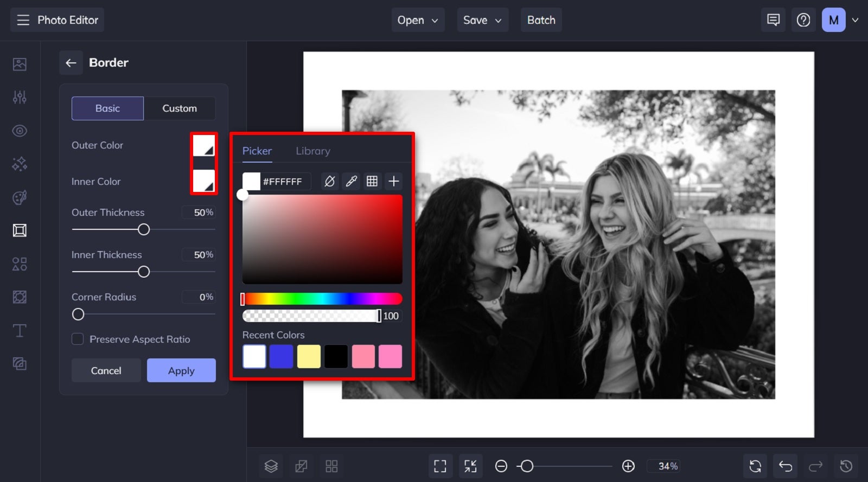Pick the black recent color swatch

(336, 357)
